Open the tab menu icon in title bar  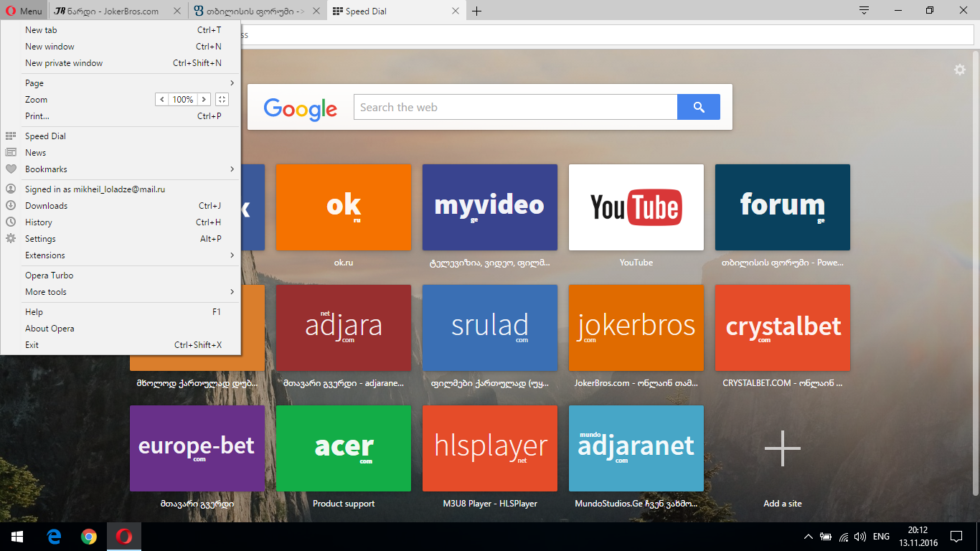(864, 11)
